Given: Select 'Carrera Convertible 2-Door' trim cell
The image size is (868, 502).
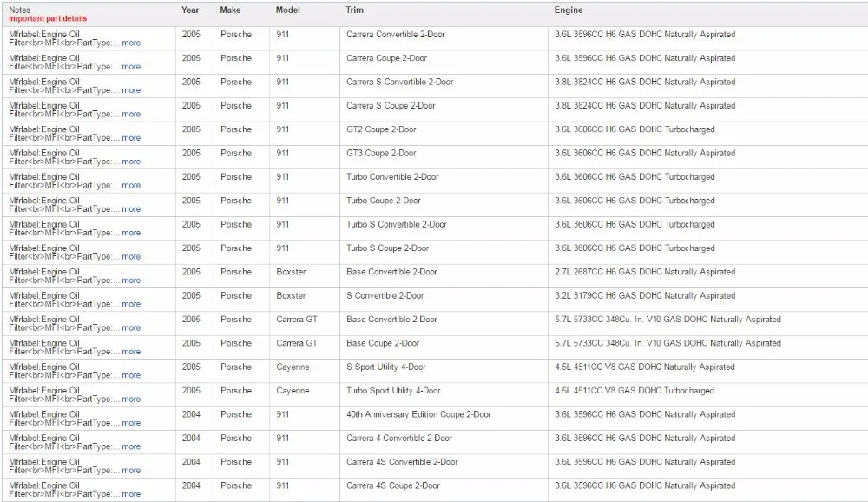Looking at the screenshot, I should [396, 35].
